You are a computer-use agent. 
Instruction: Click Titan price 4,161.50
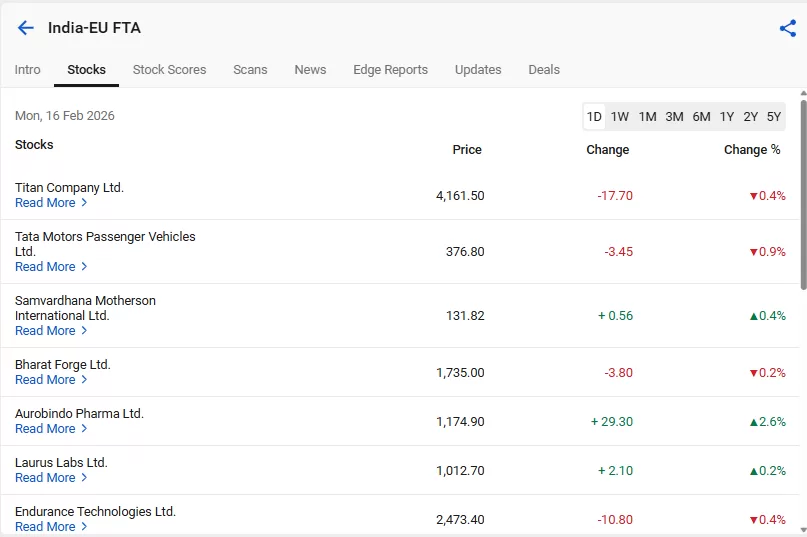pos(460,196)
